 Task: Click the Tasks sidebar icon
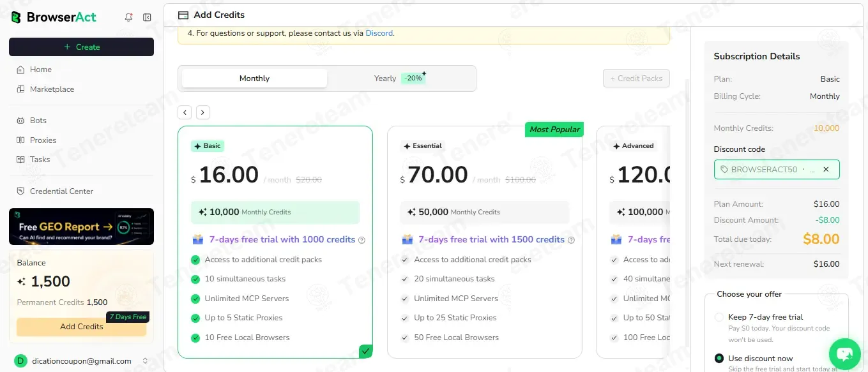tap(21, 160)
